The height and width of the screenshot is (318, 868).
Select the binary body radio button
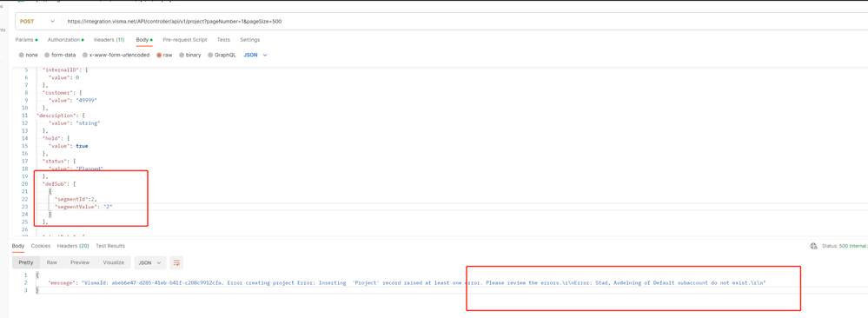pyautogui.click(x=182, y=56)
